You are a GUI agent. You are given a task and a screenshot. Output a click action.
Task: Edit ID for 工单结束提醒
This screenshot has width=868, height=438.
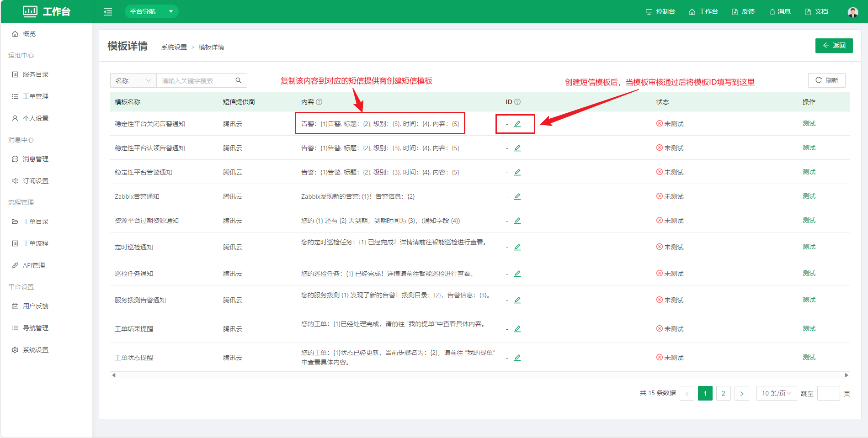click(x=517, y=329)
